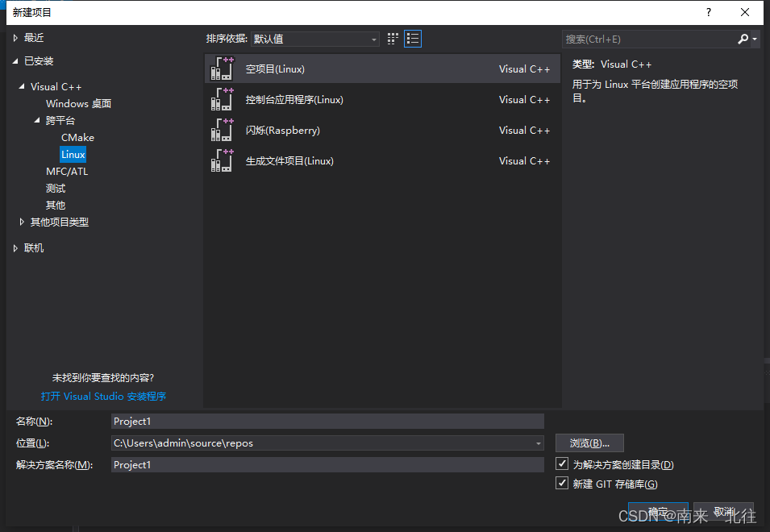
Task: Select the 控制台应用程序(Linux) template row
Action: point(382,100)
